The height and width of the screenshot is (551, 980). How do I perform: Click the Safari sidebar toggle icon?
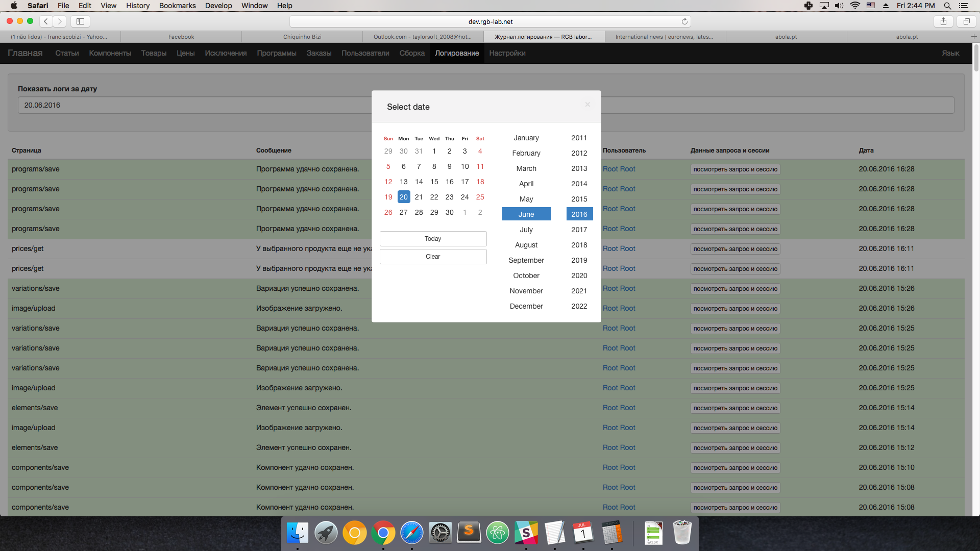click(80, 21)
